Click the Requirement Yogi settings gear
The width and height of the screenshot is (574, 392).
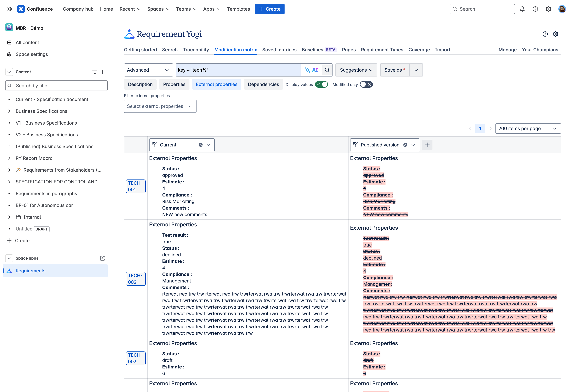point(556,34)
